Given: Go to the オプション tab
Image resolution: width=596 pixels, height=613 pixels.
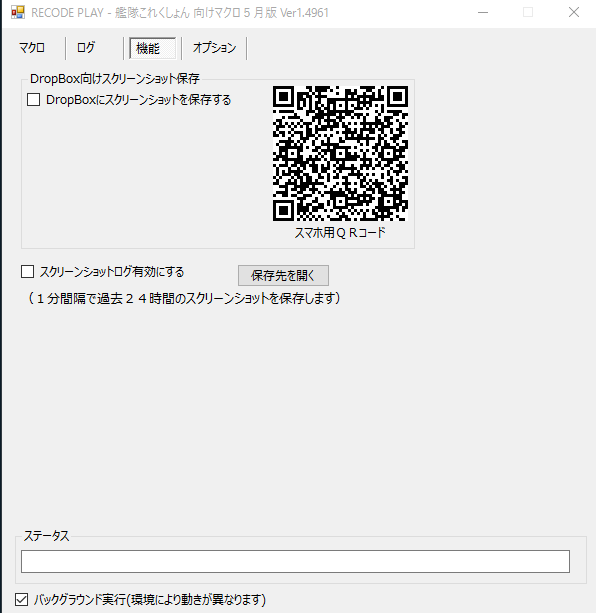Looking at the screenshot, I should (214, 48).
